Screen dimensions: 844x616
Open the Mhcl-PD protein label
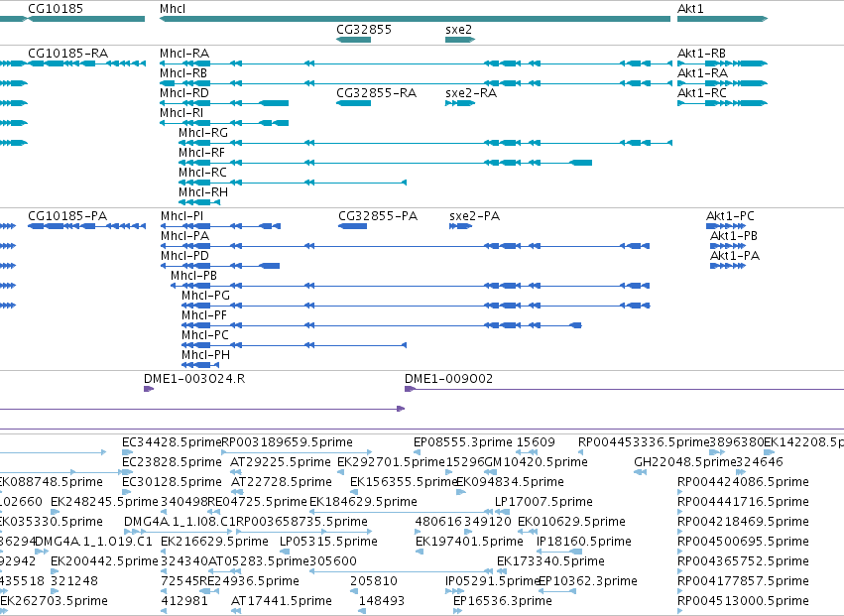click(x=184, y=256)
